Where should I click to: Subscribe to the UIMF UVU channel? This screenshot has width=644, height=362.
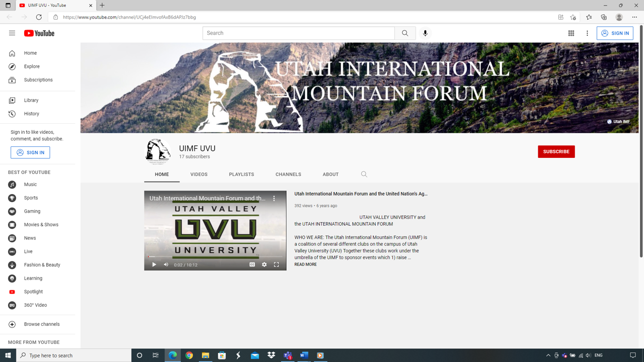[x=556, y=152]
